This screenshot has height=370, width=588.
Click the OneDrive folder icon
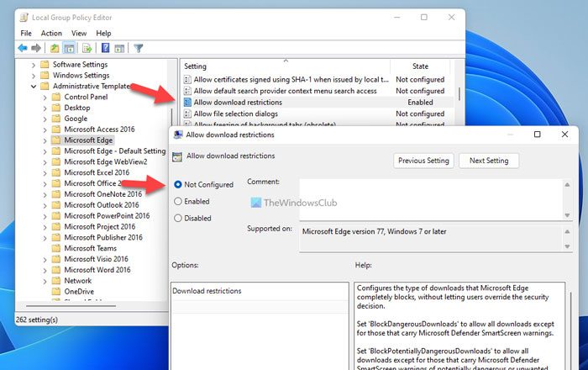click(x=56, y=291)
